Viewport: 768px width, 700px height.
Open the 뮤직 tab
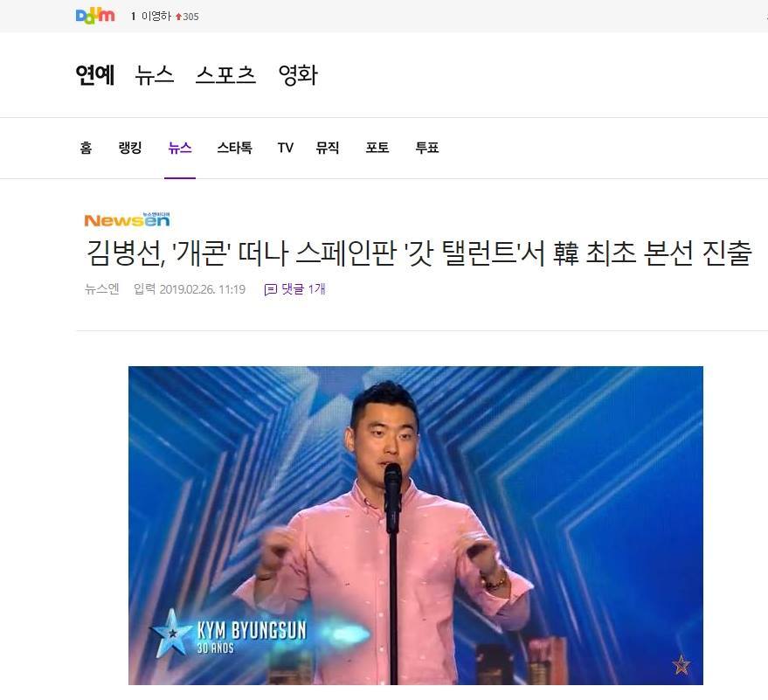[328, 148]
